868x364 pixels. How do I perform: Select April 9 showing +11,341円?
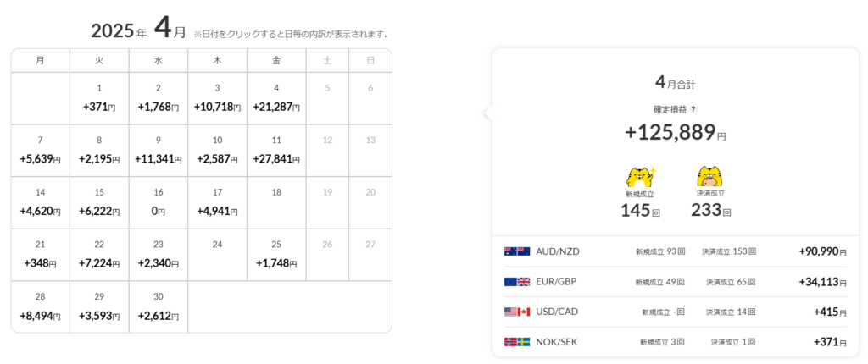[159, 151]
